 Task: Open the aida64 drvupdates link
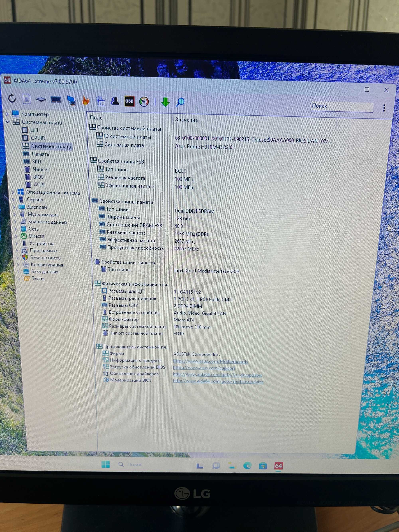(x=217, y=375)
